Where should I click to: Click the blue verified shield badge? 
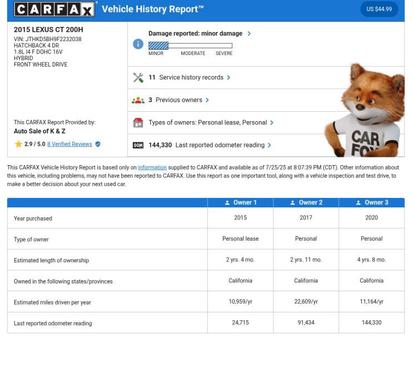point(98,144)
